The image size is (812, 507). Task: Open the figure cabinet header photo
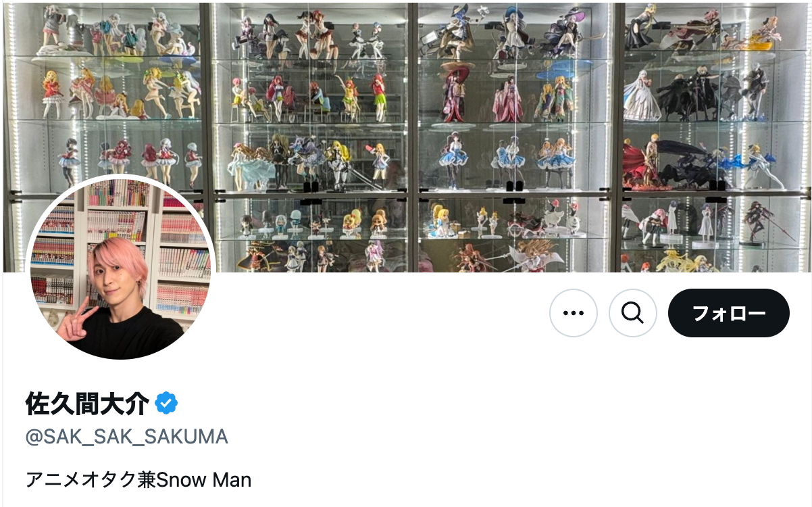point(406,137)
